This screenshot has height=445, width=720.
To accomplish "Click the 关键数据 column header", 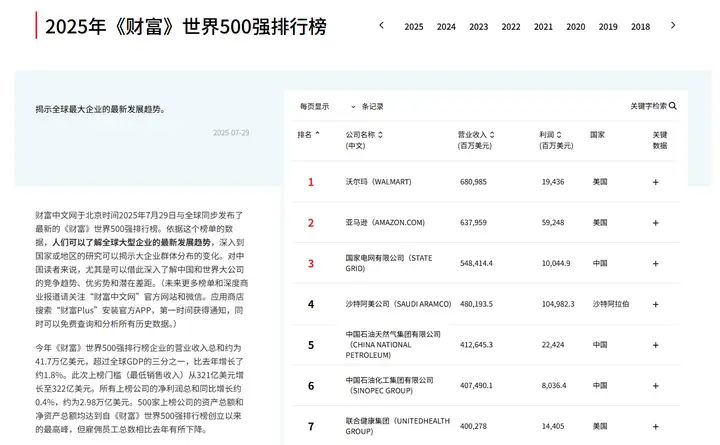I will coord(660,140).
